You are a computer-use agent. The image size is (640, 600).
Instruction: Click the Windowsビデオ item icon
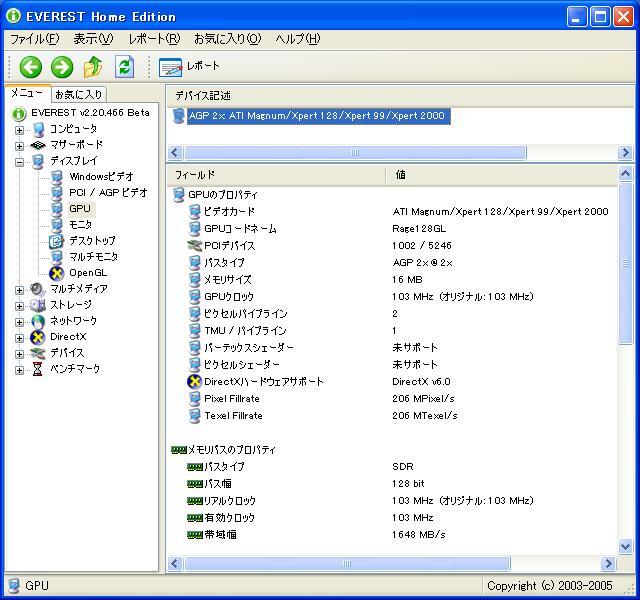pyautogui.click(x=57, y=177)
